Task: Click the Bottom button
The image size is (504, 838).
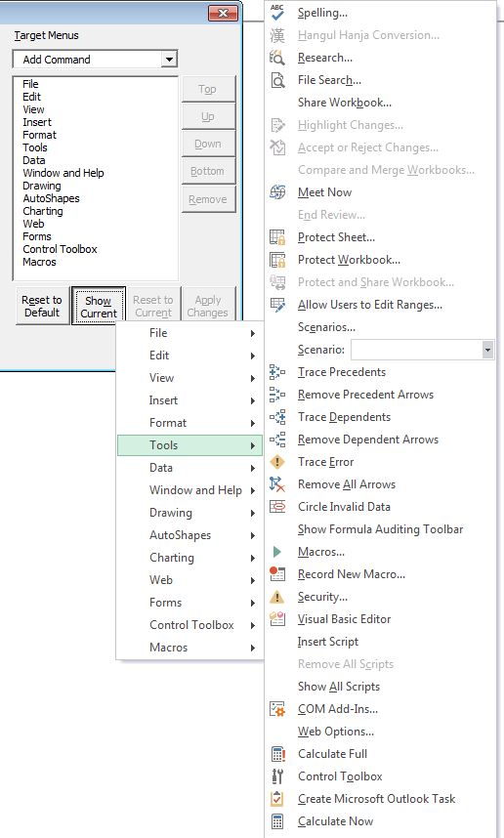Action: [x=208, y=171]
